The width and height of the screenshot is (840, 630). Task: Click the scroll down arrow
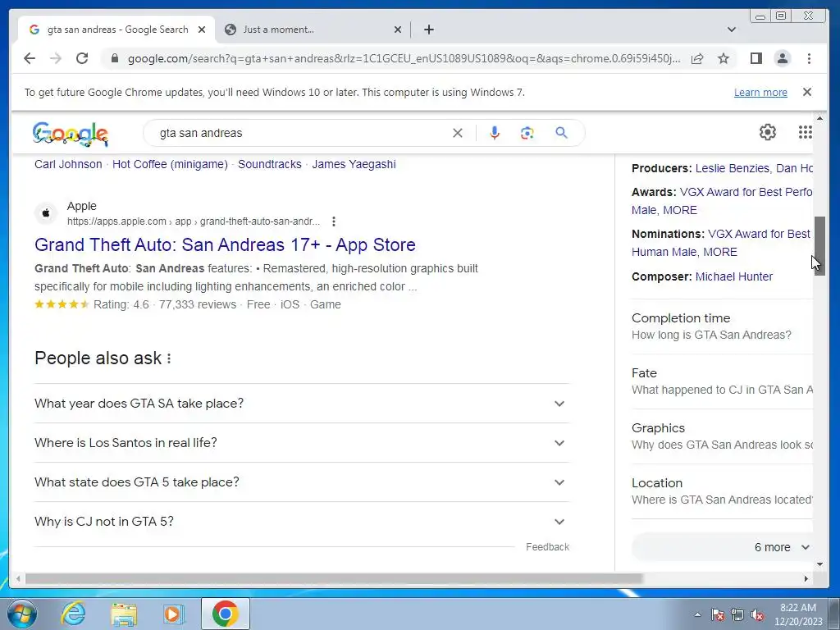click(819, 564)
